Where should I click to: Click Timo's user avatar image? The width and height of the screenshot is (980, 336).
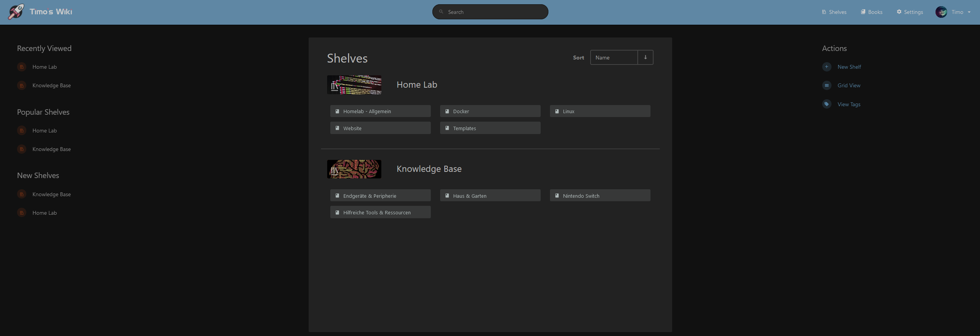coord(941,12)
